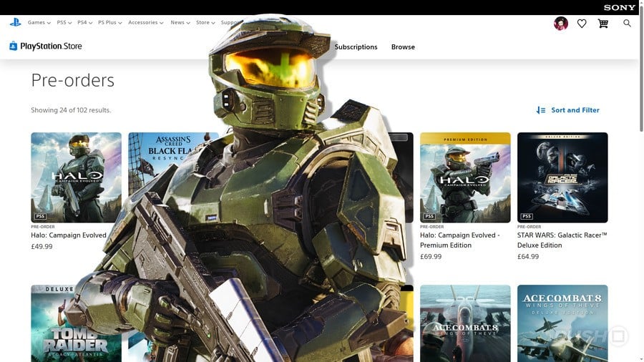
Task: Switch to the Subscriptions tab
Action: click(356, 47)
